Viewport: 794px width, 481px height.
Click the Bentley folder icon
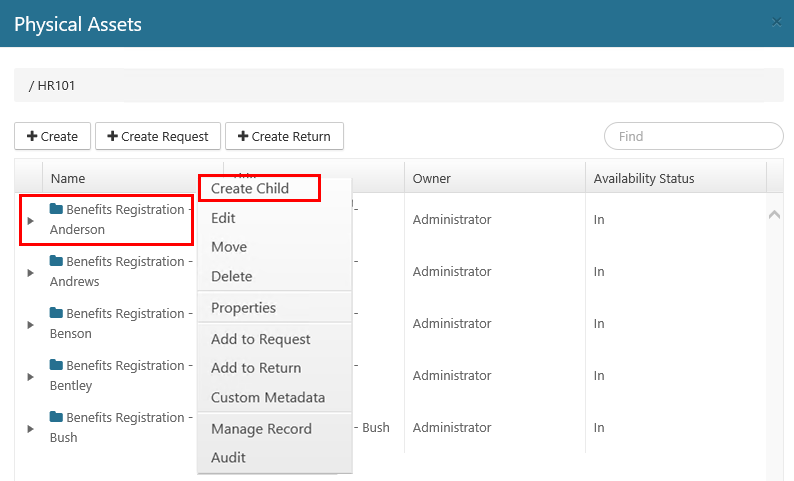[x=57, y=366]
